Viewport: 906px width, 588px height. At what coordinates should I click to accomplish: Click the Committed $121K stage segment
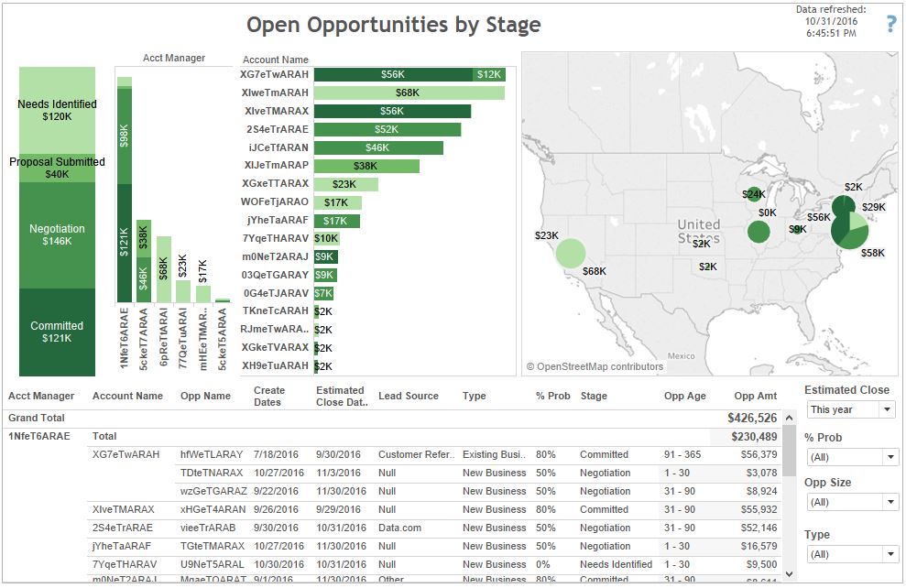tap(57, 332)
